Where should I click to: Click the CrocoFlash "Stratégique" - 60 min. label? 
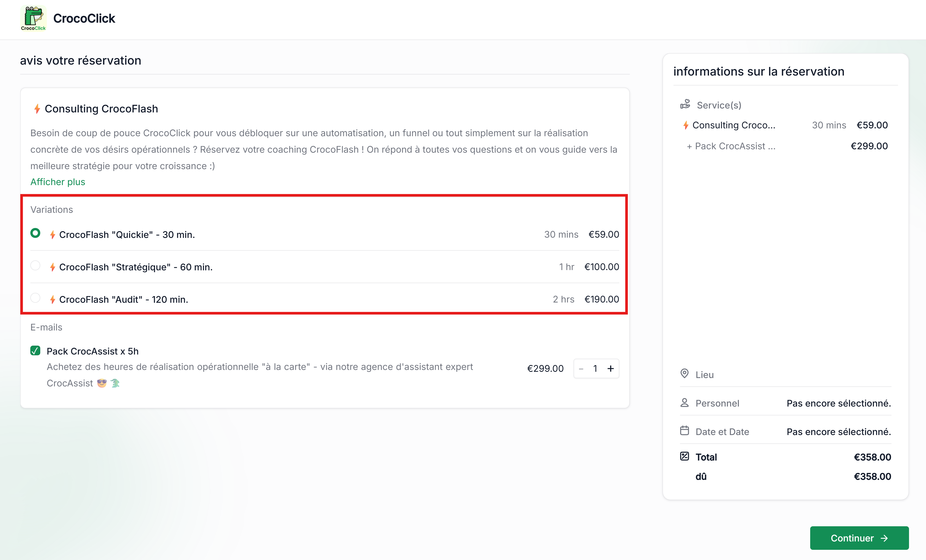(136, 267)
